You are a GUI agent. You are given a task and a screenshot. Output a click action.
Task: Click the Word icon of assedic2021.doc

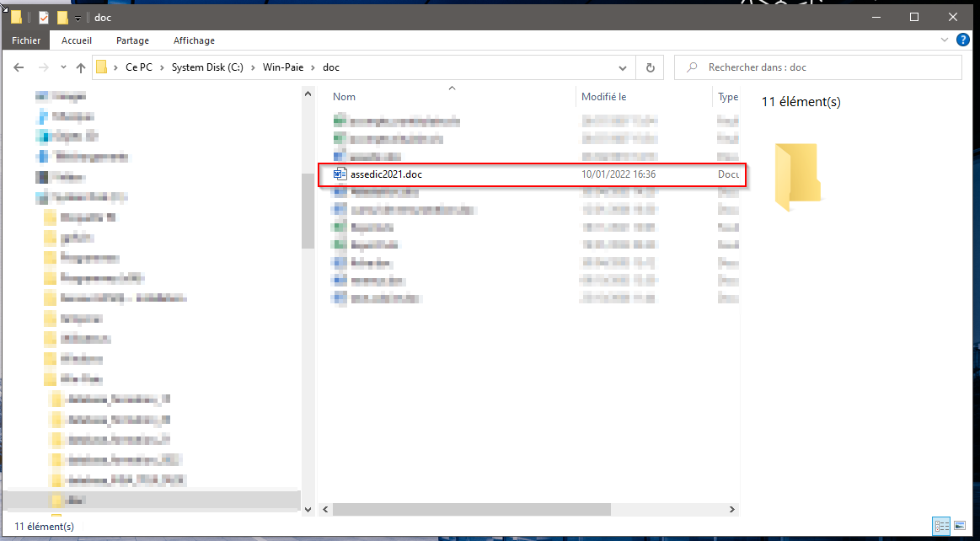(340, 174)
